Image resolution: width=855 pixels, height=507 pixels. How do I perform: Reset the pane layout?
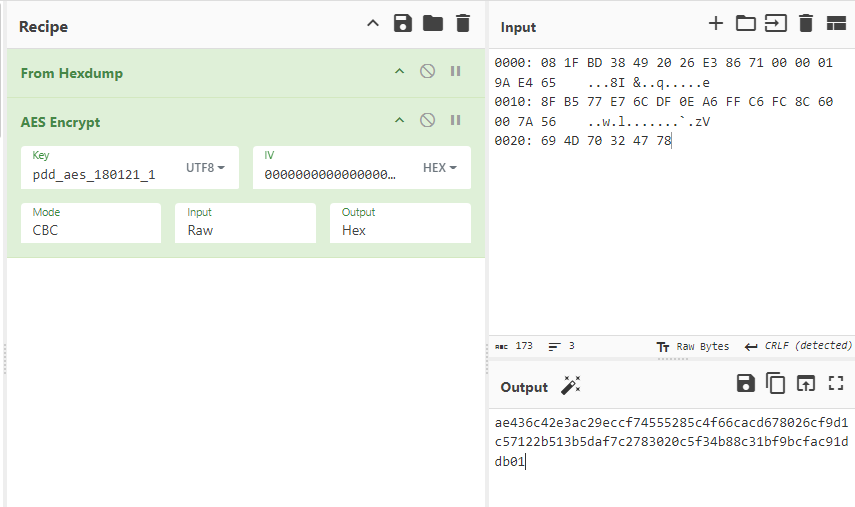coord(836,23)
